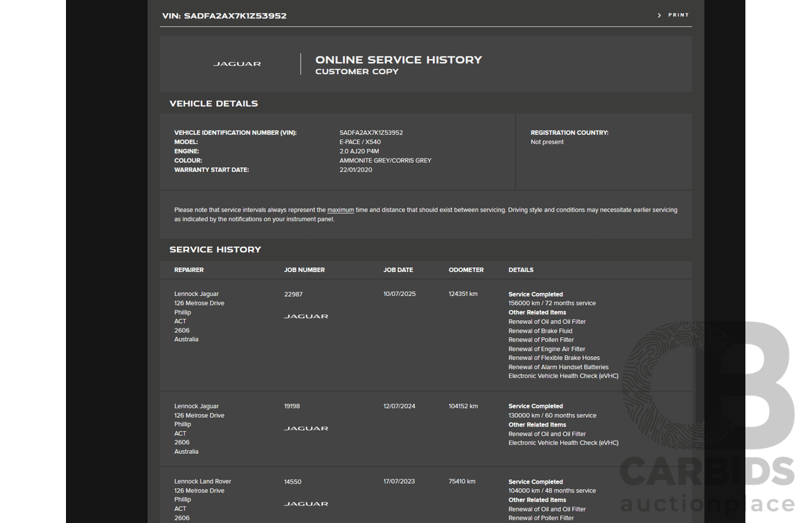Click the VIN heading at page top
This screenshot has height=523, width=812.
coord(225,16)
